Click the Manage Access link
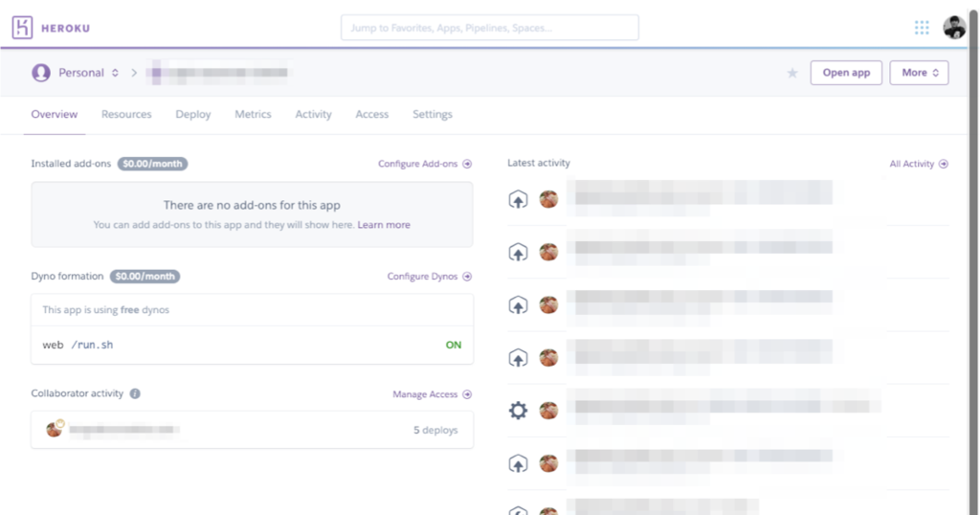Screen dimensions: 980x515 point(425,394)
